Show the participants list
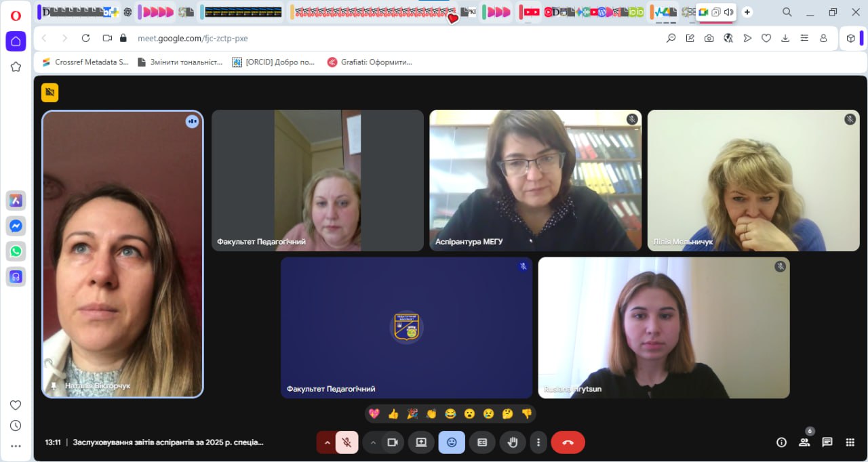Viewport: 868px width, 462px height. [804, 442]
